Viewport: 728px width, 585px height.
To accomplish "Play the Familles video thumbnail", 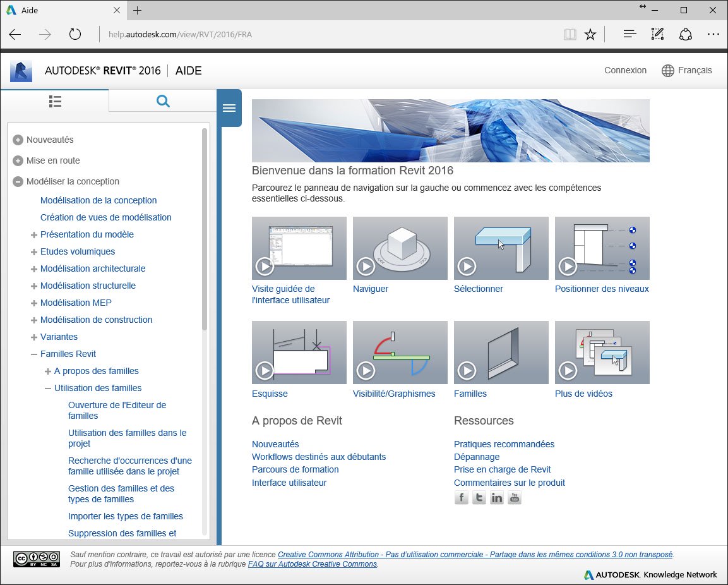I will pos(501,353).
